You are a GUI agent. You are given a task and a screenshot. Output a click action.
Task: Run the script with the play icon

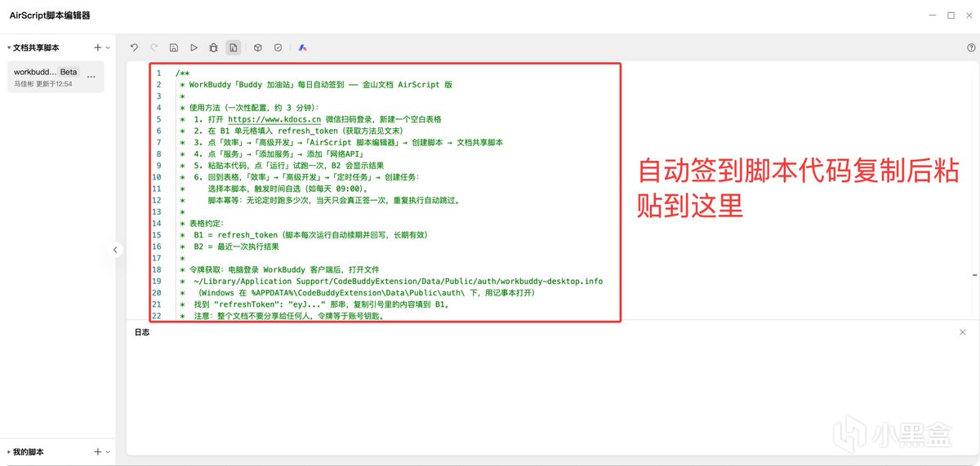click(x=194, y=48)
